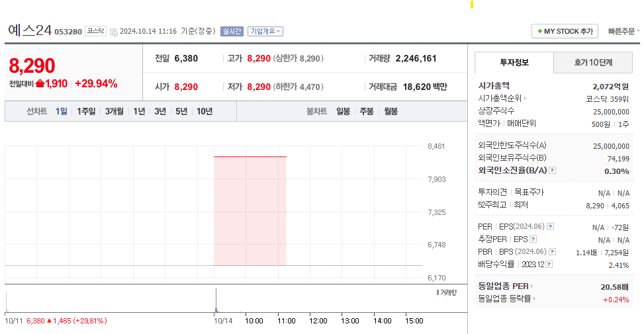Screen dimensions: 644x334
Task: Click the stock code 053280
Action: point(68,32)
